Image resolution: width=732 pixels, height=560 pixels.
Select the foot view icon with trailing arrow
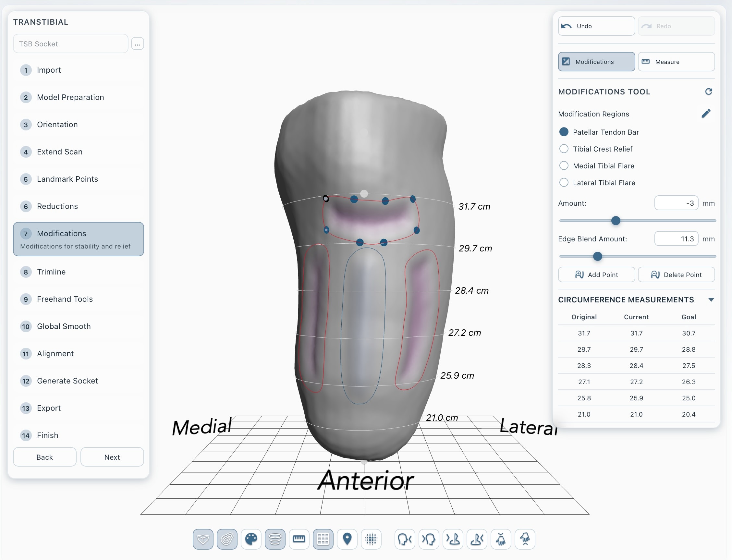coord(477,539)
